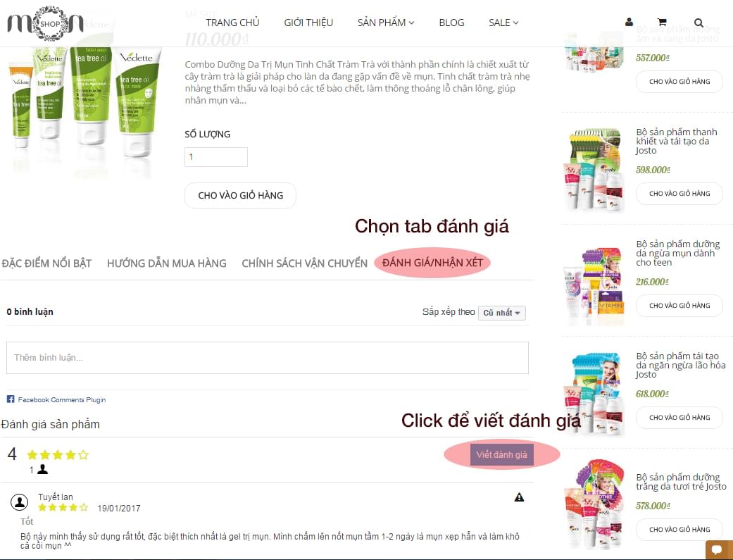The image size is (733, 560).
Task: Switch to HƯỚNG DẪN MUA HÀNG tab
Action: tap(166, 263)
